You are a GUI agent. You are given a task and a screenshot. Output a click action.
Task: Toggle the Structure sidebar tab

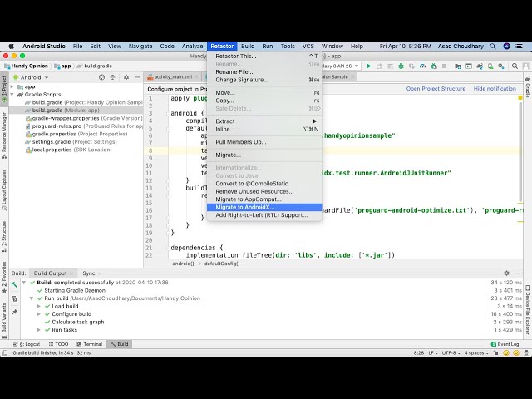(4, 236)
